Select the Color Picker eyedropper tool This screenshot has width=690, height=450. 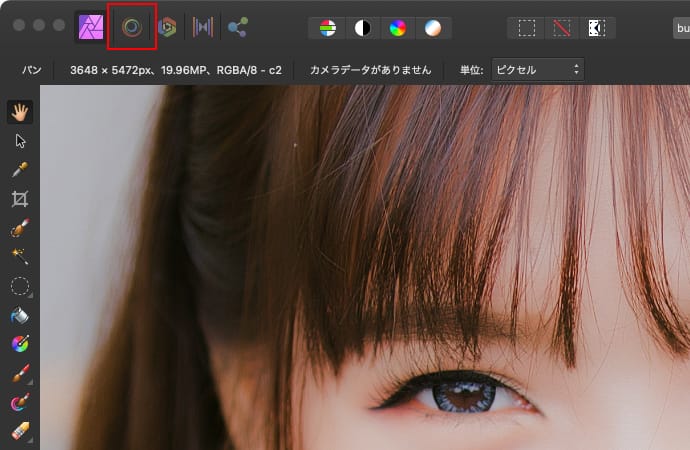pos(19,170)
